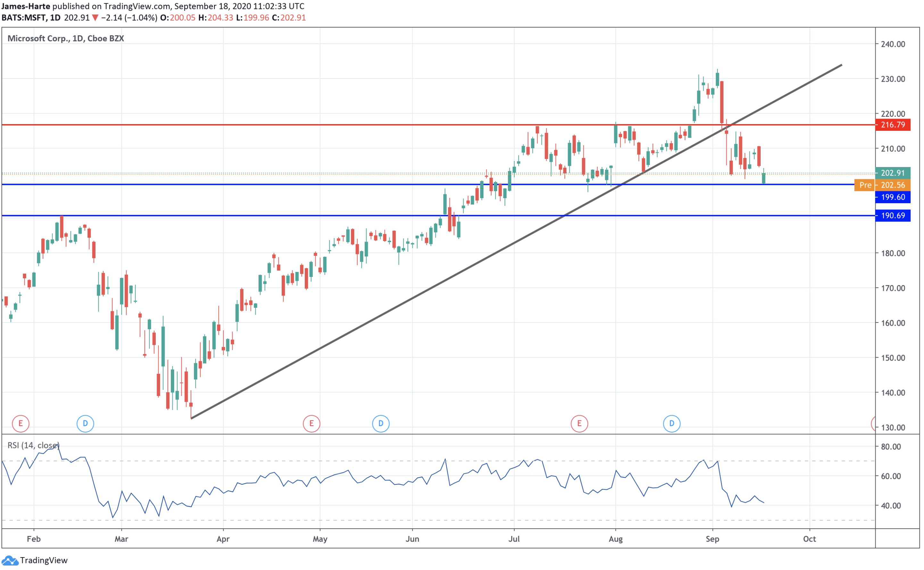The width and height of the screenshot is (924, 570).
Task: Open James-Harte author profile link
Action: [x=26, y=6]
